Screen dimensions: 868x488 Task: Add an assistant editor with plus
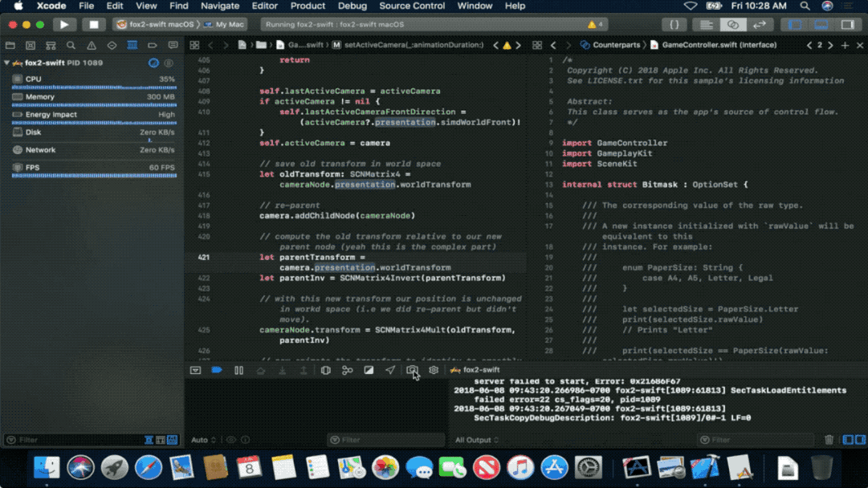pos(845,46)
